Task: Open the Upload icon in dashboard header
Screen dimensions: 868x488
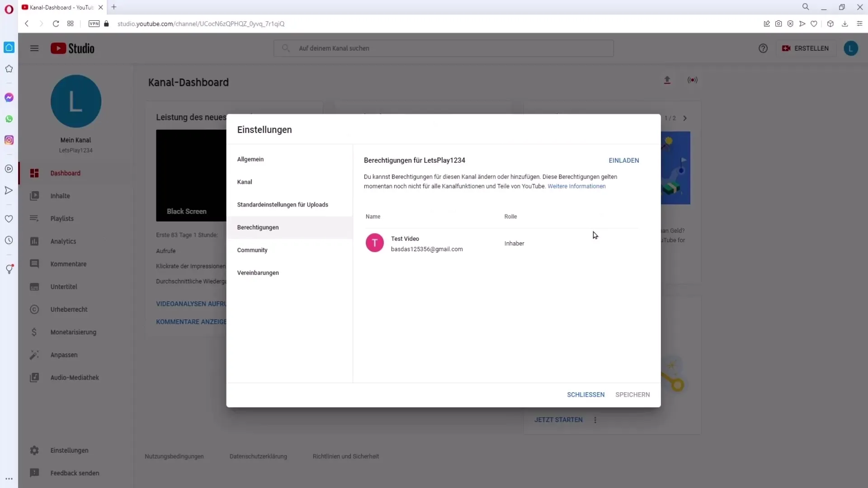Action: click(668, 80)
